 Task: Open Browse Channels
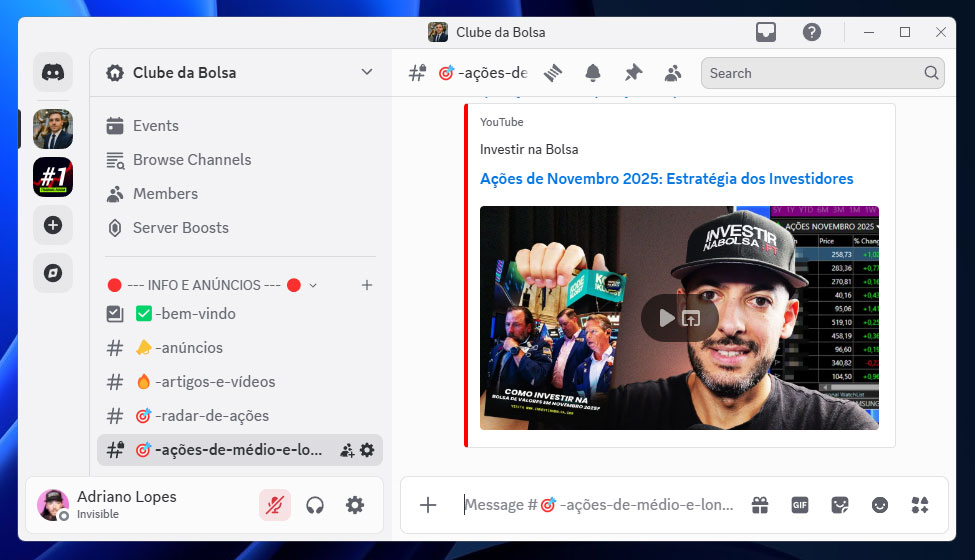241,160
